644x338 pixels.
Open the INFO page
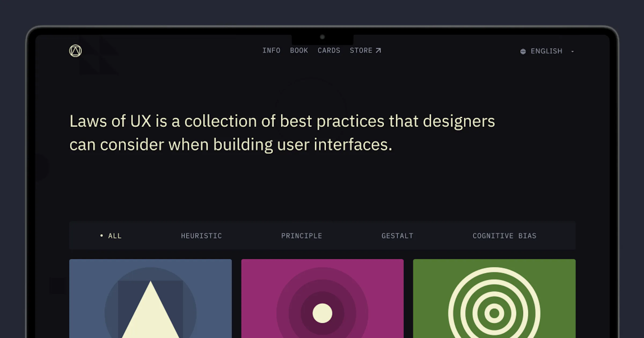pyautogui.click(x=271, y=50)
